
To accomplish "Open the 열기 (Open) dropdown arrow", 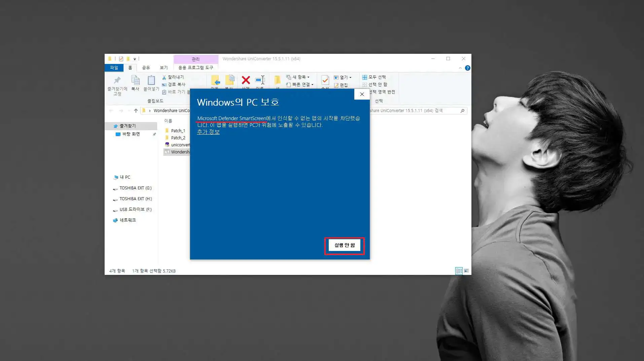I will (x=350, y=77).
